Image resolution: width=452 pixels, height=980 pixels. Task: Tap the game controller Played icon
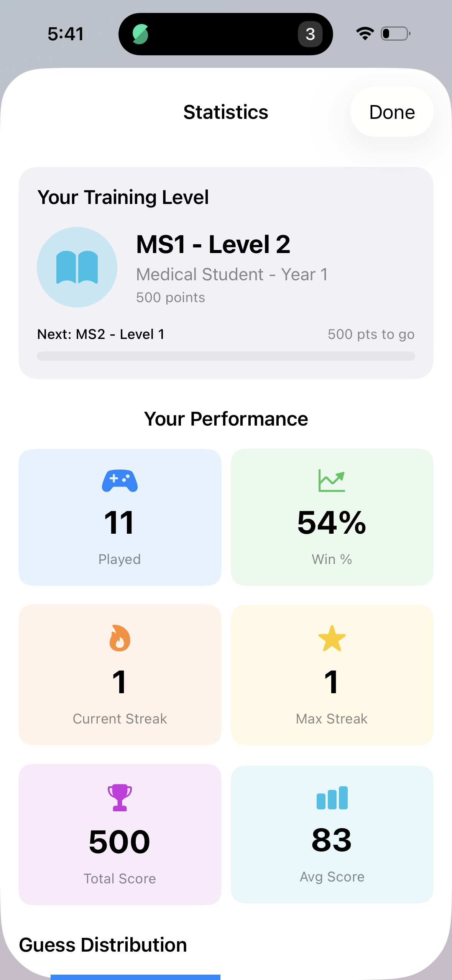(x=120, y=480)
